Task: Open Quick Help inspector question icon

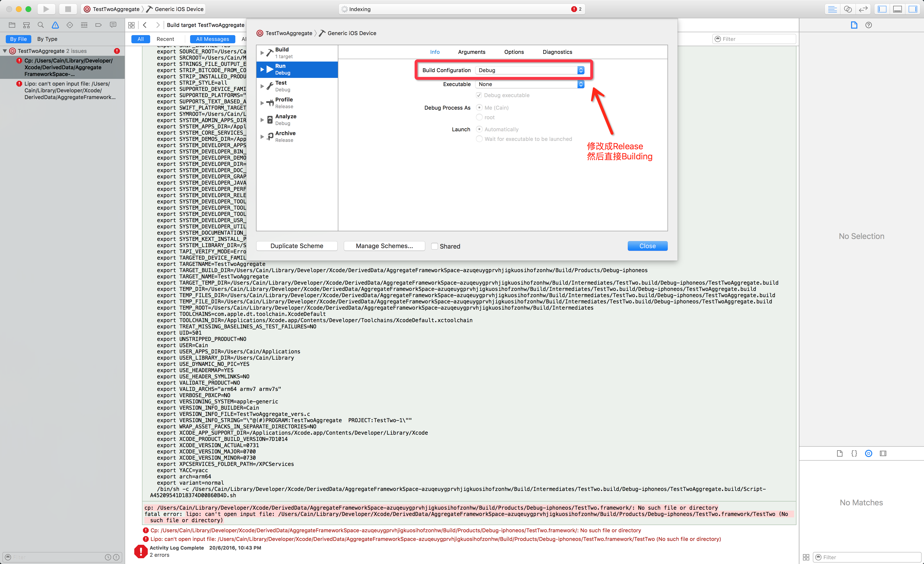Action: coord(868,25)
